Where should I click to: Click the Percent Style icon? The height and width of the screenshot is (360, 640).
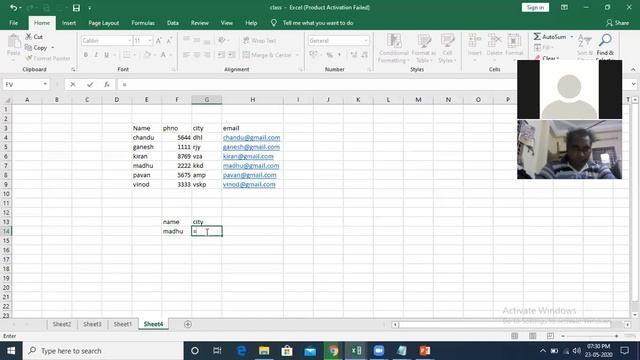coord(329,55)
